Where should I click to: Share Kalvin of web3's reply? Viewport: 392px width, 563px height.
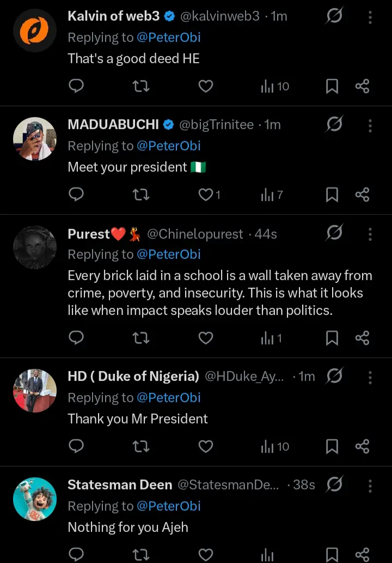click(x=363, y=86)
